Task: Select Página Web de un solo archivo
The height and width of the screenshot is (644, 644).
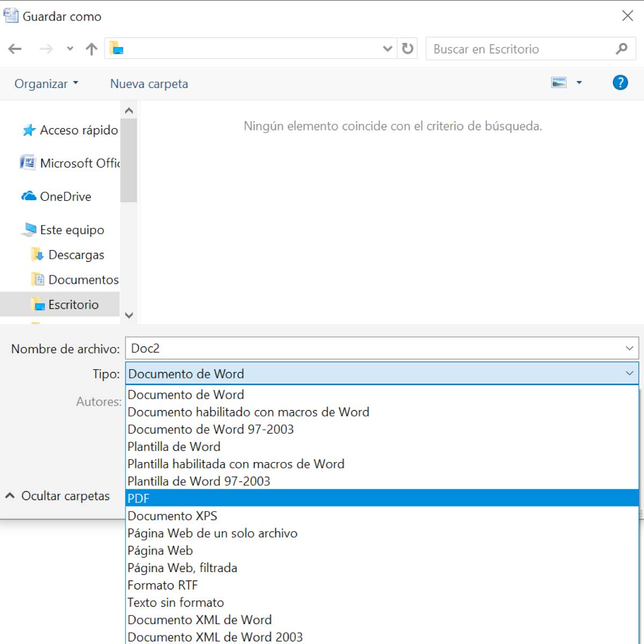Action: (x=382, y=533)
